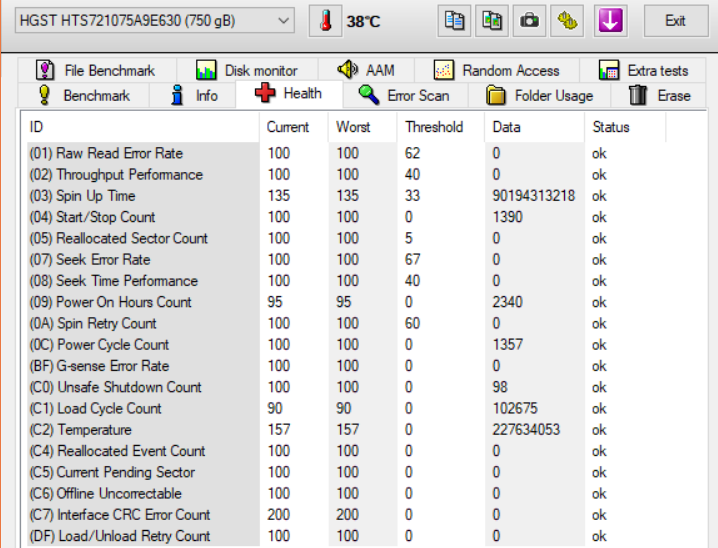Viewport: 718px width, 548px height.
Task: Click the thermometer temperature icon
Action: tap(326, 21)
